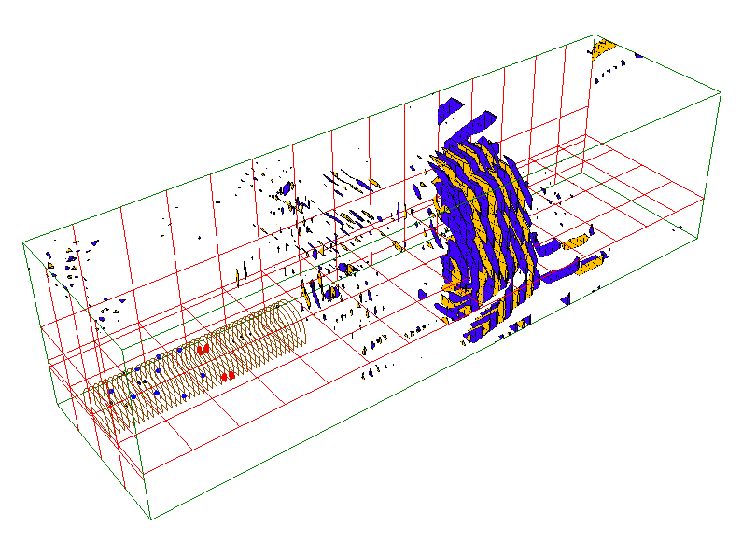Click the bottom front corner of green box

150,518
